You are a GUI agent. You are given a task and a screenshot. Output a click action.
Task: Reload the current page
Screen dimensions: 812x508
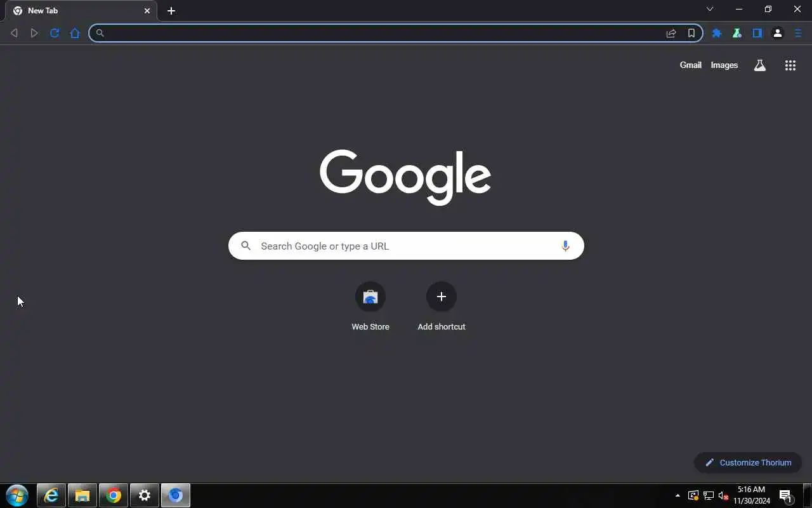[x=55, y=33]
